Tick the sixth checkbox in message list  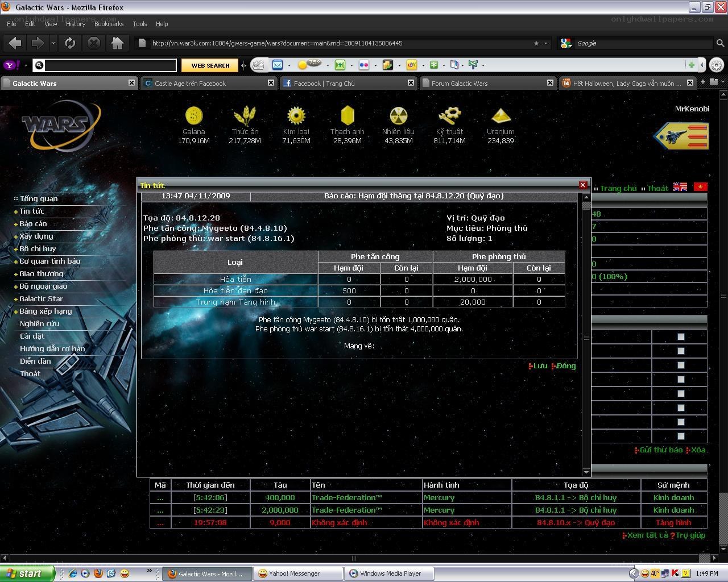pyautogui.click(x=681, y=408)
